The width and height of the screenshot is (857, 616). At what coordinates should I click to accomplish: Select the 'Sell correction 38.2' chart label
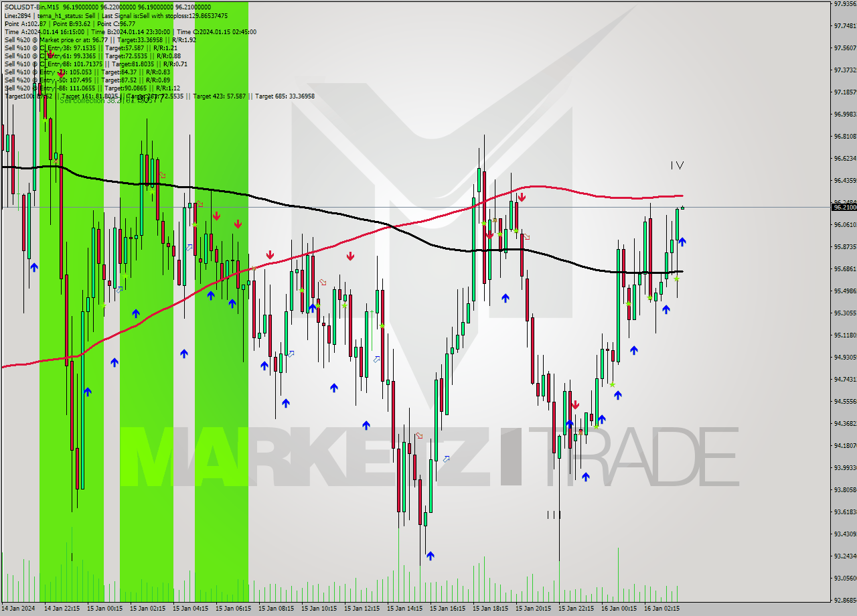click(x=90, y=100)
